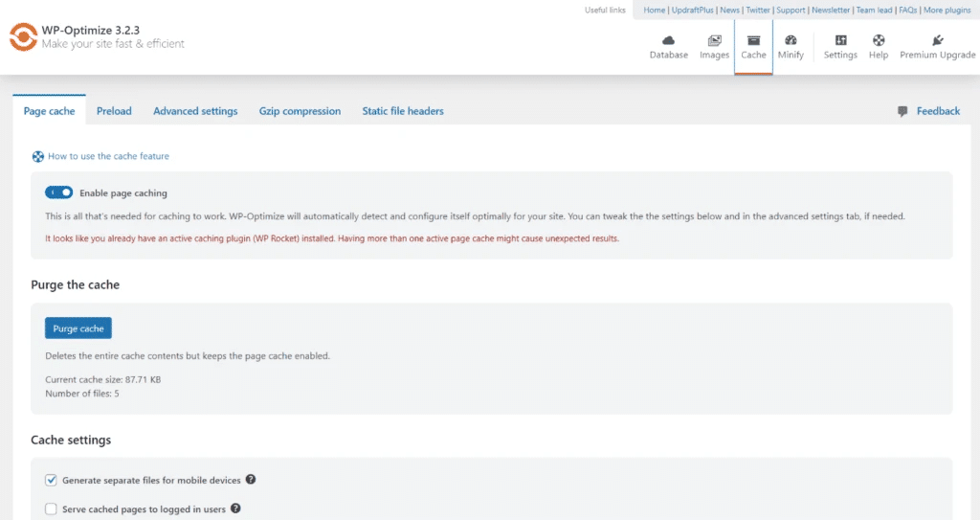Click help icon beside logged in users option
Image resolution: width=980 pixels, height=520 pixels.
235,509
